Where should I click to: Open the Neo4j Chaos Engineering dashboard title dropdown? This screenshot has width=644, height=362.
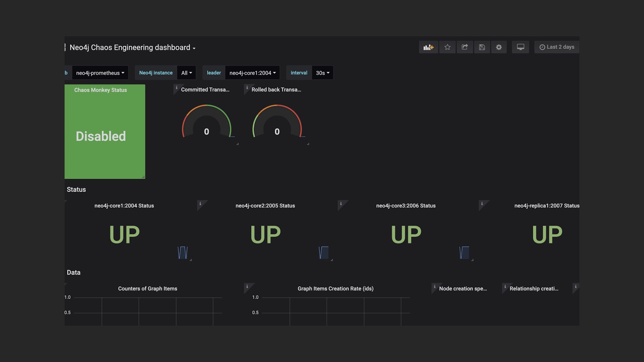tap(132, 47)
